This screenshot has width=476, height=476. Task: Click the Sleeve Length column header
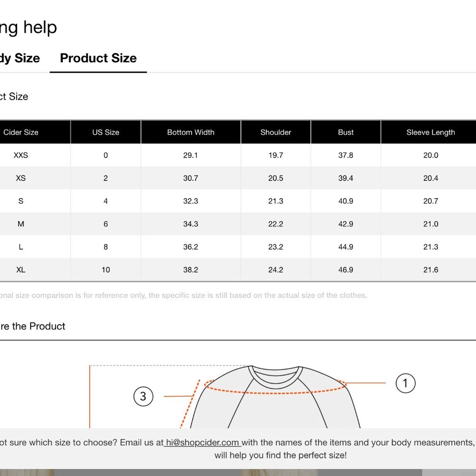click(430, 132)
